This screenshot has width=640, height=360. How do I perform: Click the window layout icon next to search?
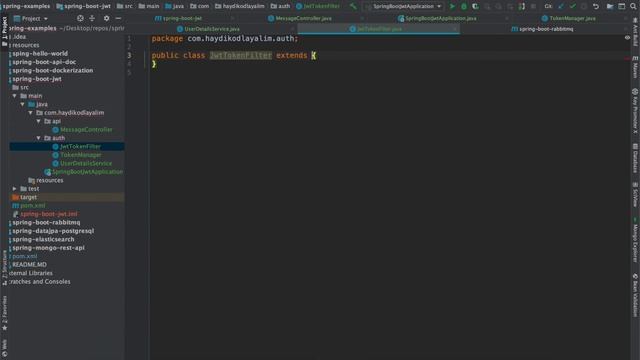[x=622, y=6]
